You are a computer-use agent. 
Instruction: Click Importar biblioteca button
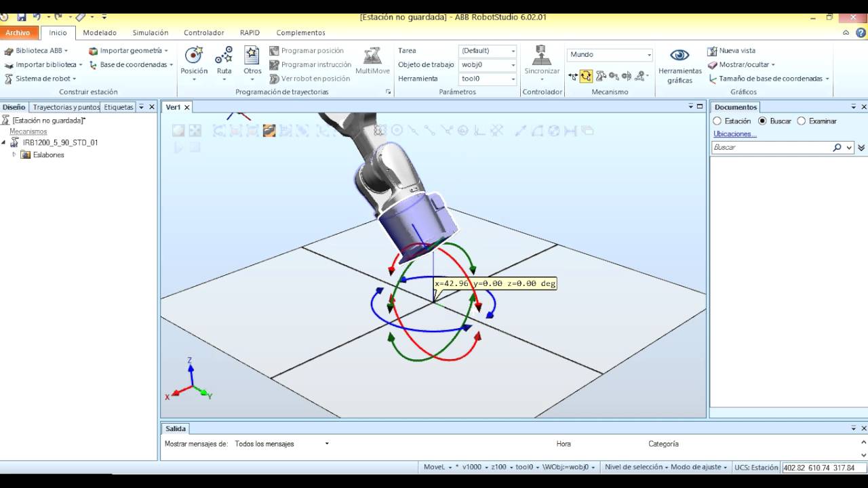43,65
